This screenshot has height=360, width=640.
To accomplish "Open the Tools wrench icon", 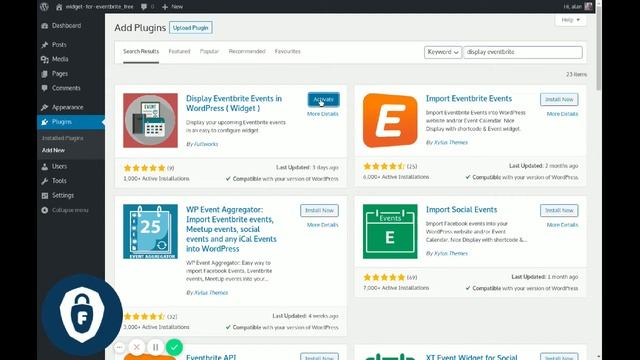I will pyautogui.click(x=44, y=181).
